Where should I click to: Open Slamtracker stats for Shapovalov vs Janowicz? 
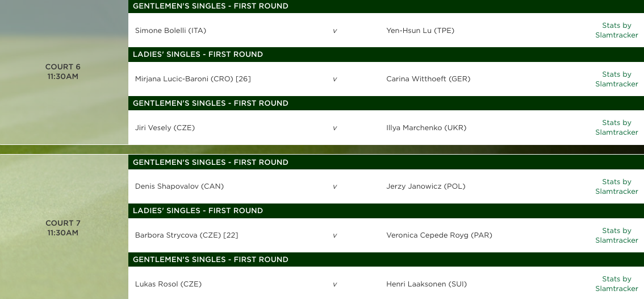tap(616, 186)
